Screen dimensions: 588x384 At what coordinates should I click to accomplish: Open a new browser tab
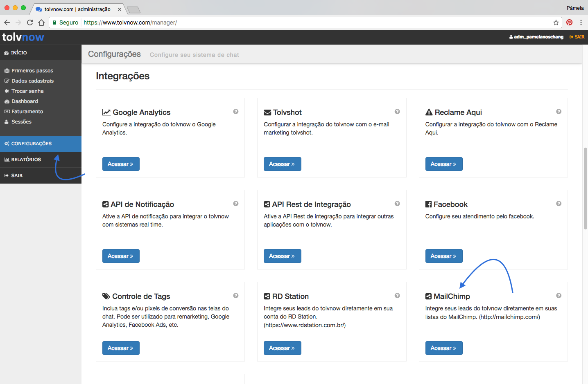click(x=133, y=10)
